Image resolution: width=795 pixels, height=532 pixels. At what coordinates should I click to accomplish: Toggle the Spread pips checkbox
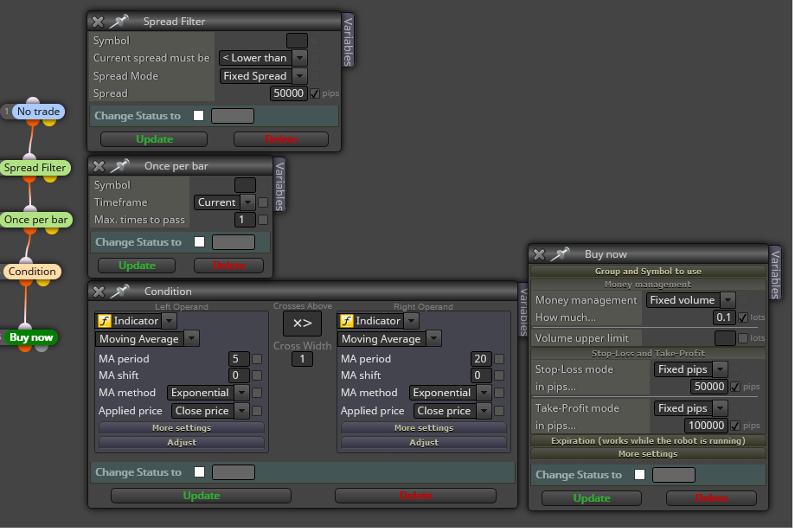pyautogui.click(x=315, y=93)
